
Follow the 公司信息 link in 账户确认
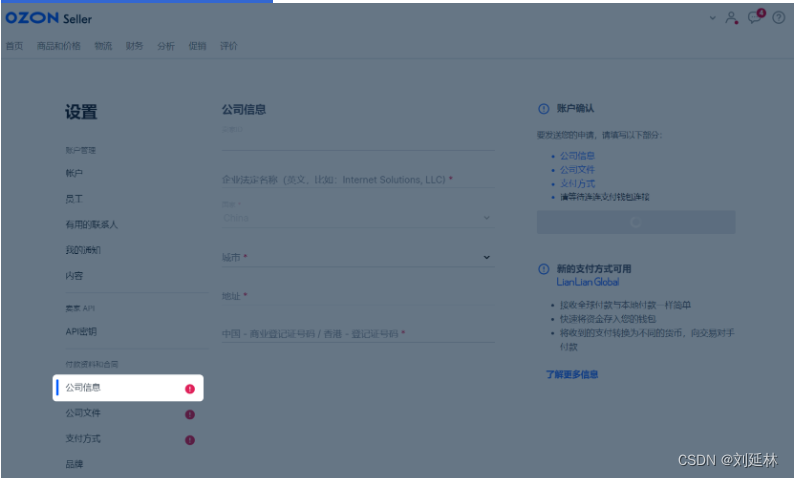577,156
